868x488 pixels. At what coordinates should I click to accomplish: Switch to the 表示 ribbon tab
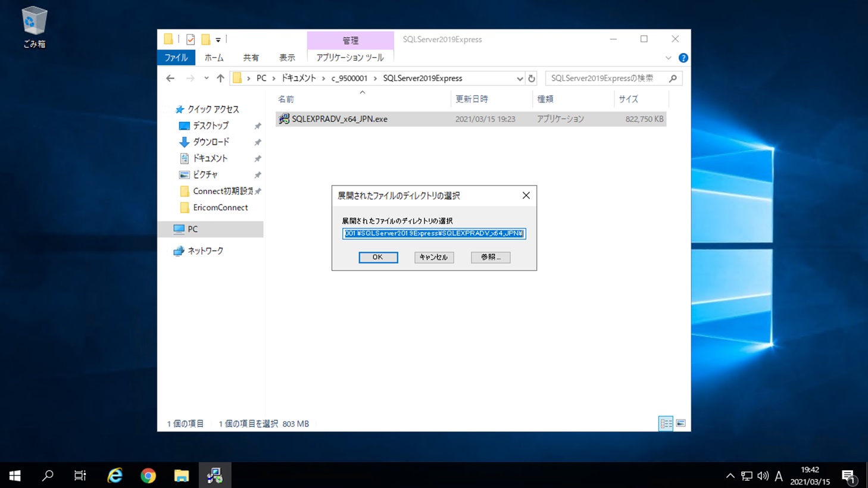pos(287,58)
